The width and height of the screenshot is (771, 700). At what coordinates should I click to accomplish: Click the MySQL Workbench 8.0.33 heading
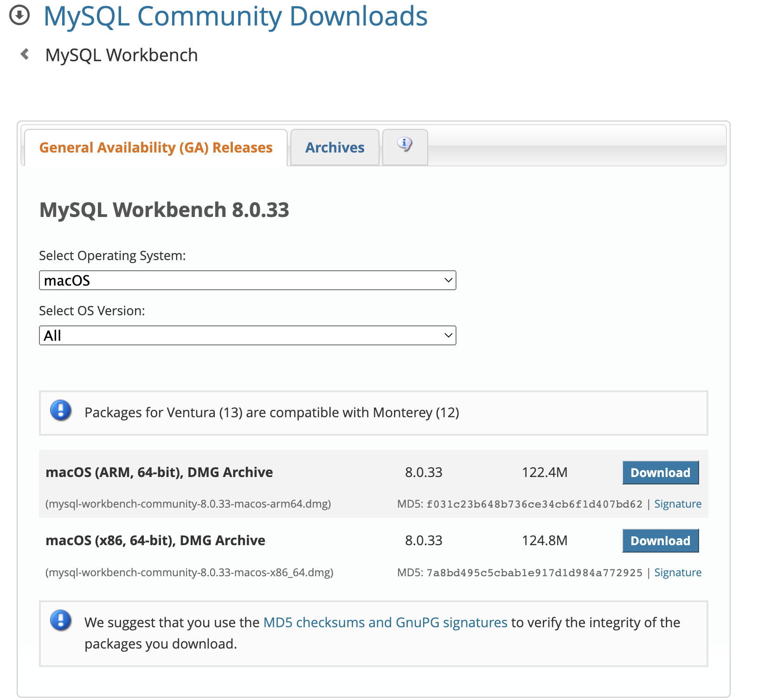tap(164, 210)
